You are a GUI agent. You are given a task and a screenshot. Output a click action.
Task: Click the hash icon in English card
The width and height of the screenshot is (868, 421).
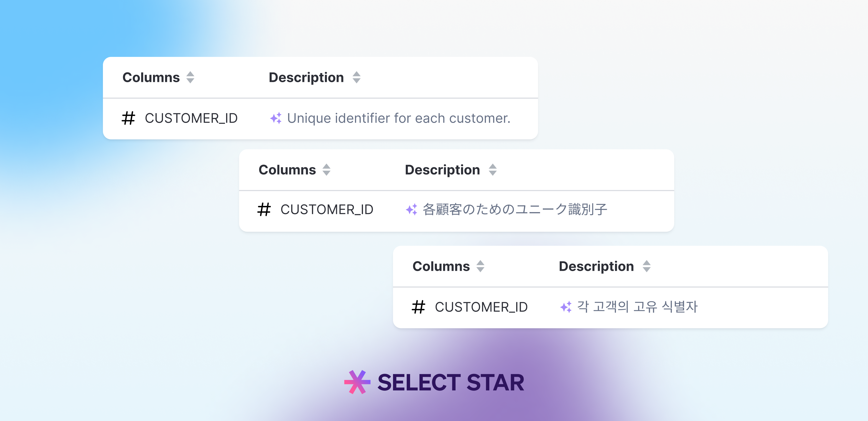tap(128, 118)
